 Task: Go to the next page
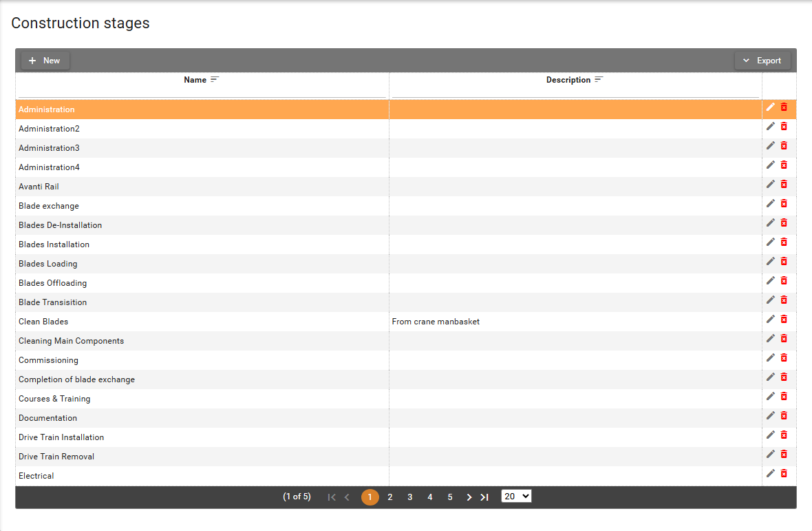(x=469, y=497)
